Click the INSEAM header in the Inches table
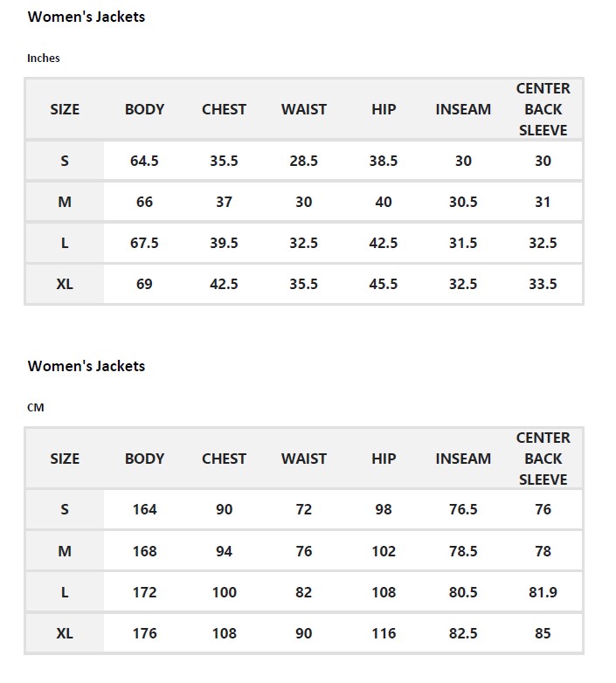Screen dimensions: 616x683 (x=463, y=109)
